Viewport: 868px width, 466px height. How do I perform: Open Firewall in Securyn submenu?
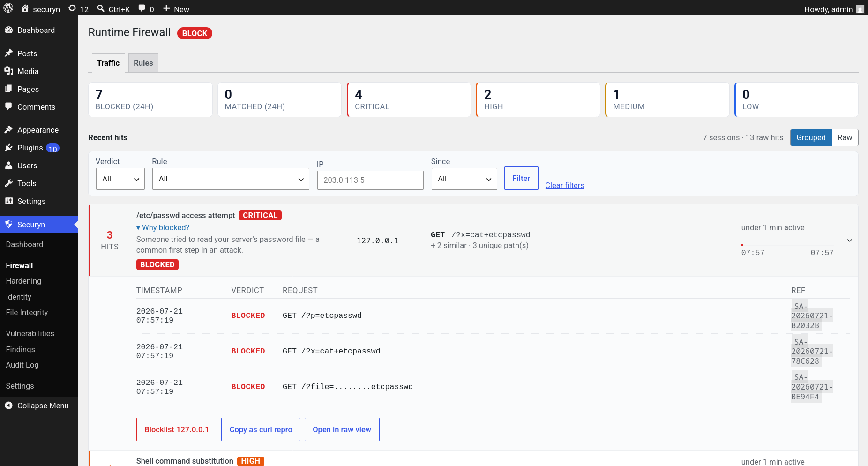coord(19,265)
